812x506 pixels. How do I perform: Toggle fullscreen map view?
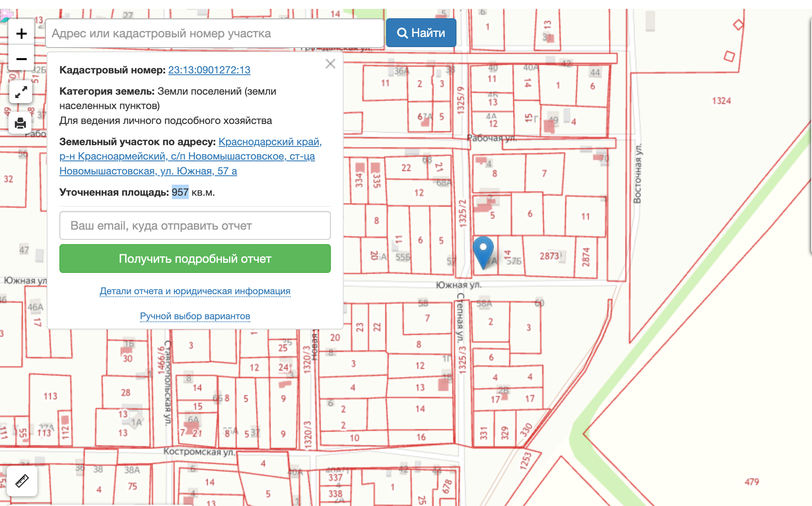point(21,92)
